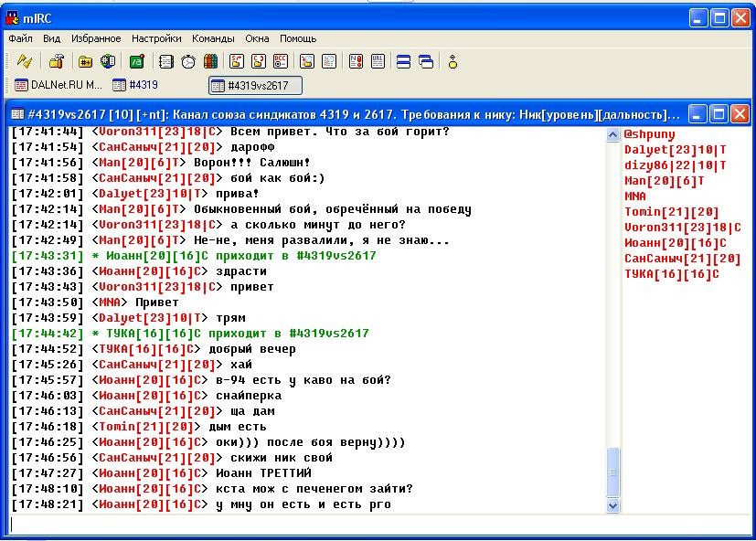Click the message 'Всем привет. Что за бой горит?'
This screenshot has width=756, height=541.
pyautogui.click(x=339, y=132)
